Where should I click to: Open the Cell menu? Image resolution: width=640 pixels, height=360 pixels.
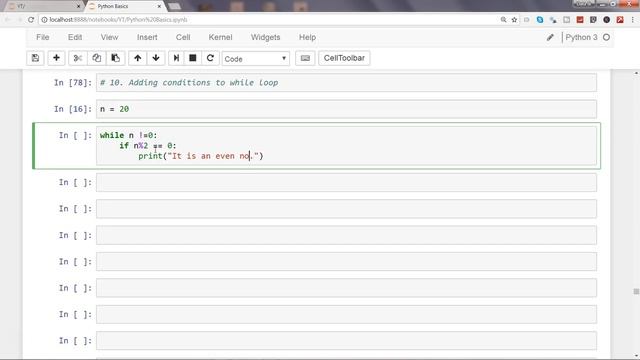tap(183, 37)
